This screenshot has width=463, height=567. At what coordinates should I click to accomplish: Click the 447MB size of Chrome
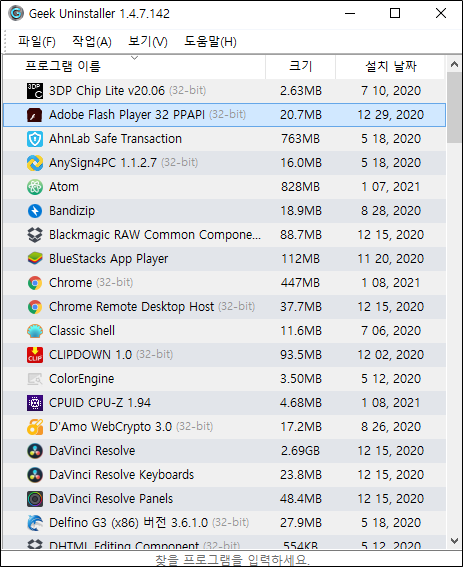pyautogui.click(x=301, y=283)
